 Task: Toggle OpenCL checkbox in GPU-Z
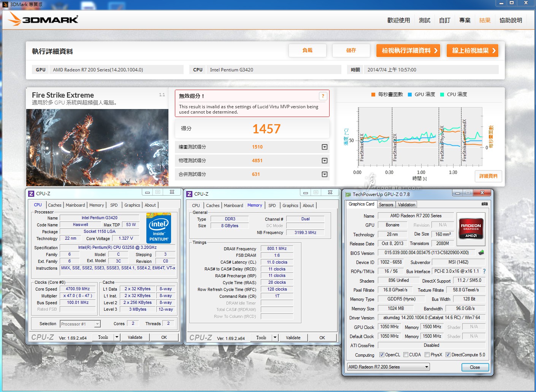coord(382,355)
